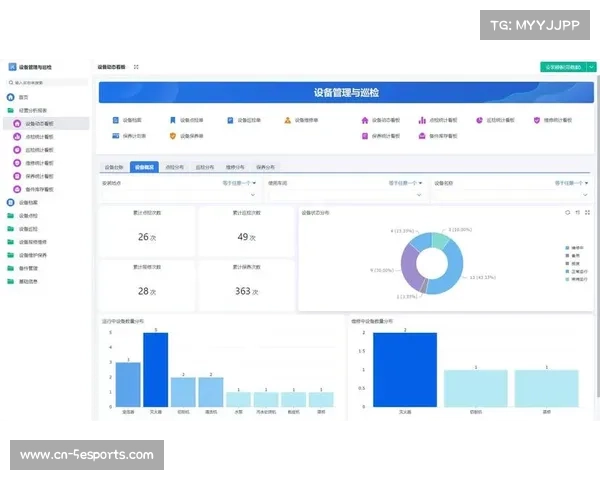Image resolution: width=600 pixels, height=480 pixels.
Task: Open the 设备保养单 shield icon
Action: pos(173,135)
